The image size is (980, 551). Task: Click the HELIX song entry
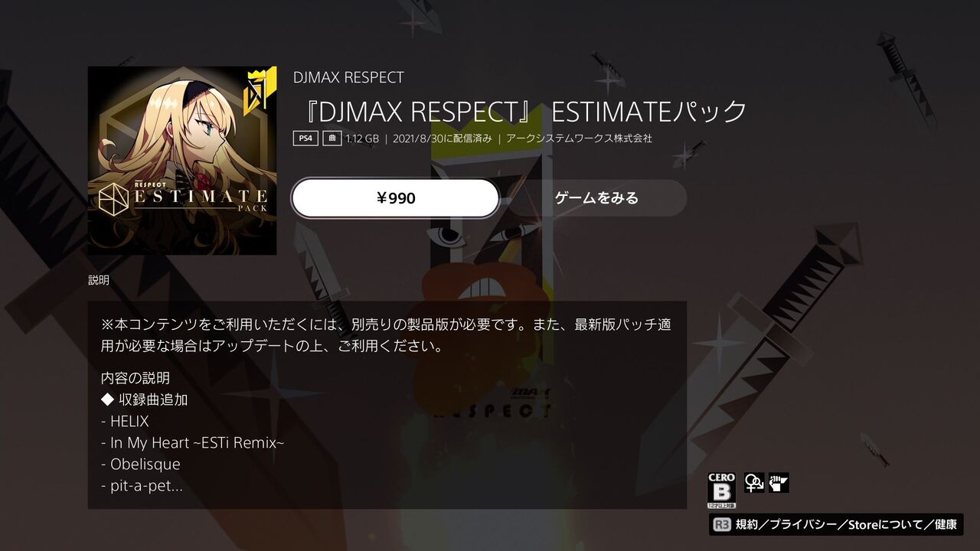(x=125, y=421)
